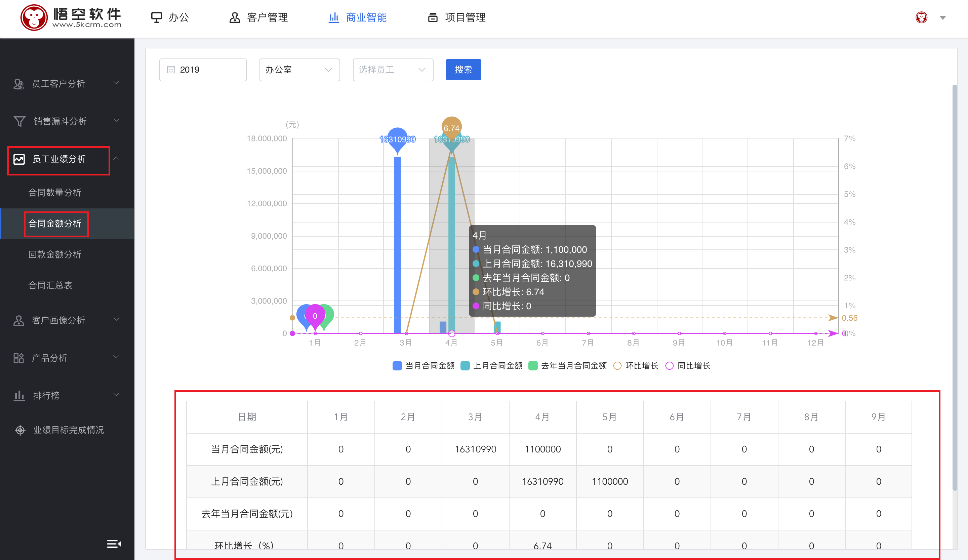Viewport: 968px width, 560px height.
Task: Click 12月 label on chart axis
Action: coord(815,343)
